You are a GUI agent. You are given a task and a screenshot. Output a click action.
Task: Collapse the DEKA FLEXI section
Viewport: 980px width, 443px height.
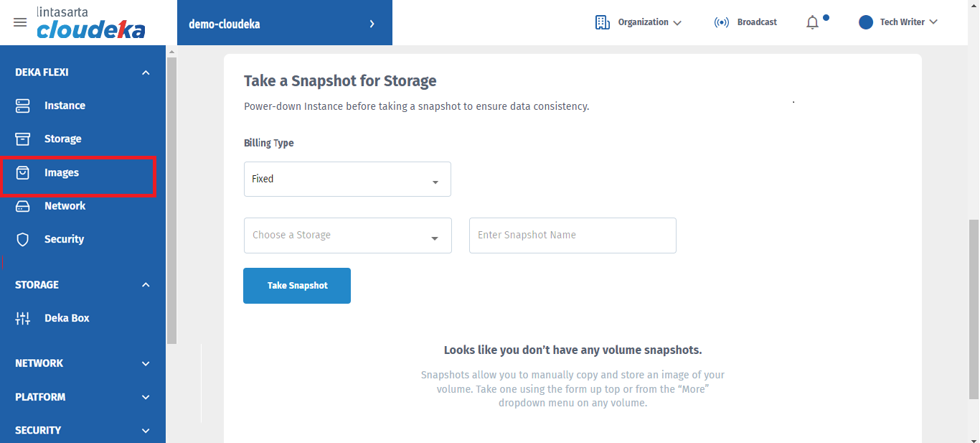coord(146,73)
